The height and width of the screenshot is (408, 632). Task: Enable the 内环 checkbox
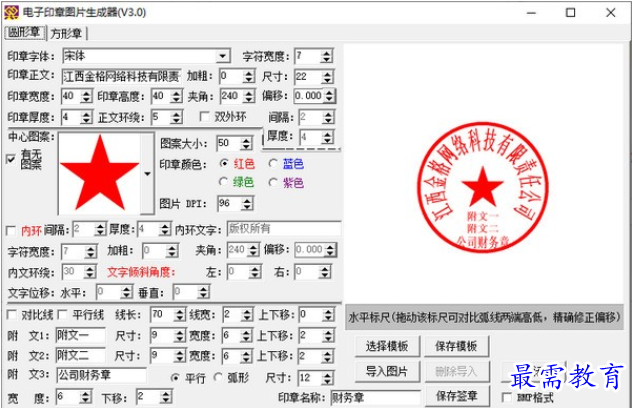click(x=11, y=231)
